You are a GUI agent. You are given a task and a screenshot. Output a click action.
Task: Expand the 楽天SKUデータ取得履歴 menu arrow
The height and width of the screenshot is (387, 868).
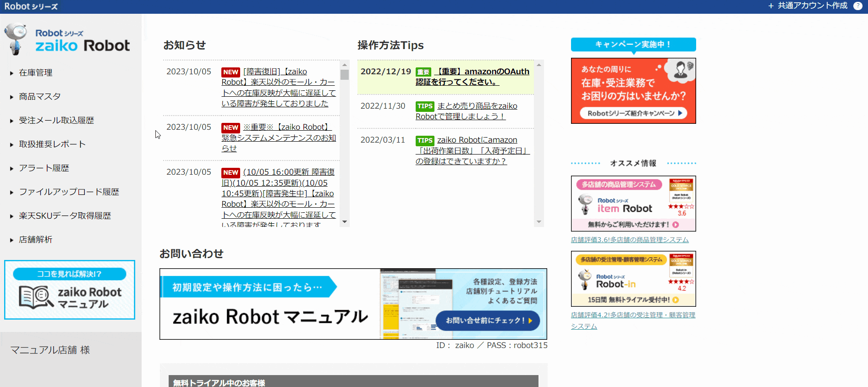pyautogui.click(x=11, y=216)
